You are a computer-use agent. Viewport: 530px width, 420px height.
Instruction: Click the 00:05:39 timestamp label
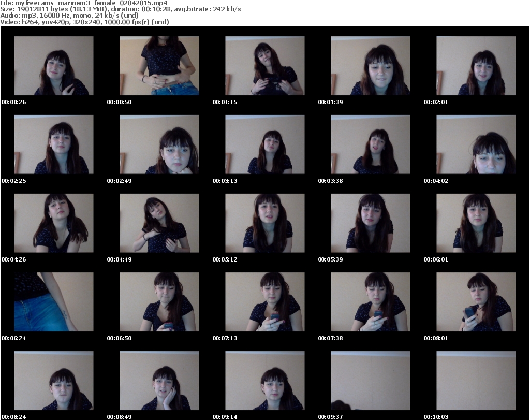pyautogui.click(x=330, y=259)
